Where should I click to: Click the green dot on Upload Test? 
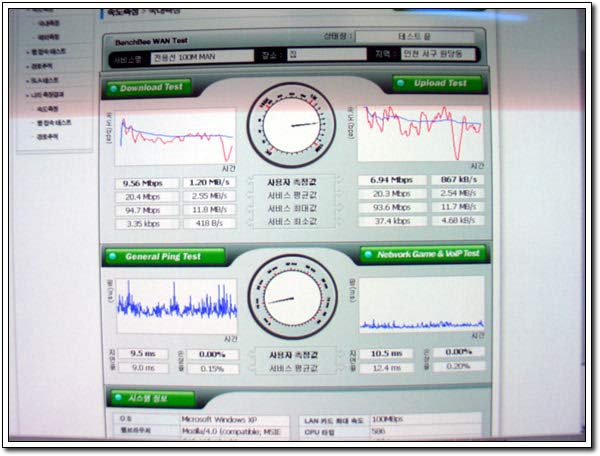(x=401, y=83)
